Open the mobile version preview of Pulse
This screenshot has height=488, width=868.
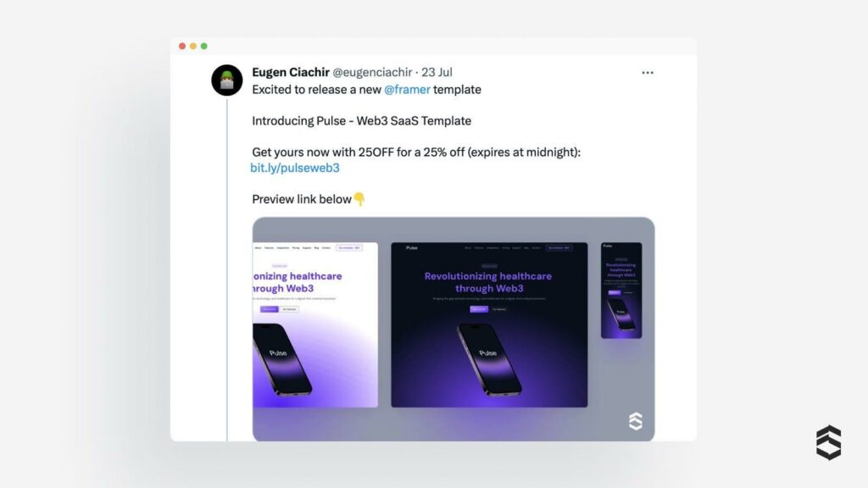pyautogui.click(x=621, y=291)
